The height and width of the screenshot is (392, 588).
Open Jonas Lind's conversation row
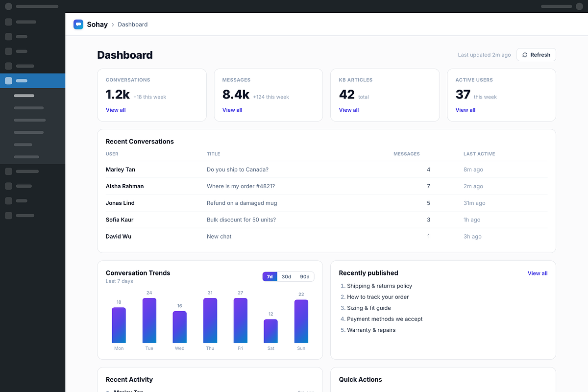[x=327, y=203]
